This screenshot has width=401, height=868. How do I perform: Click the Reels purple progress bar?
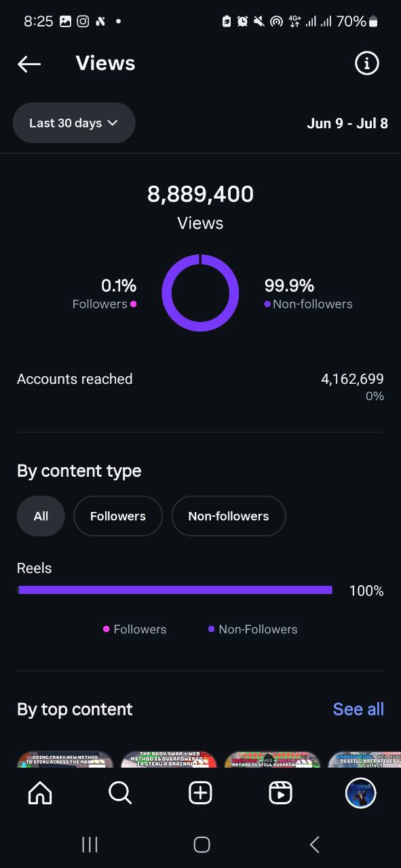tap(175, 590)
